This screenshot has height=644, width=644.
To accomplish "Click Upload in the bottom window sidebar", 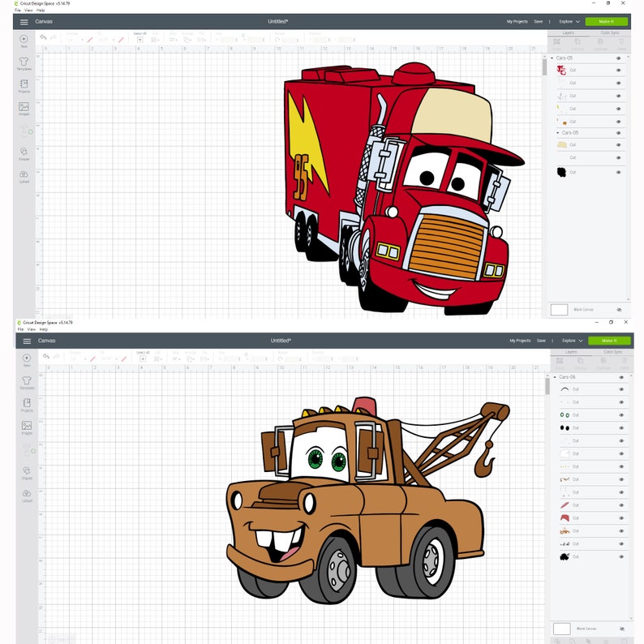I will click(x=27, y=496).
